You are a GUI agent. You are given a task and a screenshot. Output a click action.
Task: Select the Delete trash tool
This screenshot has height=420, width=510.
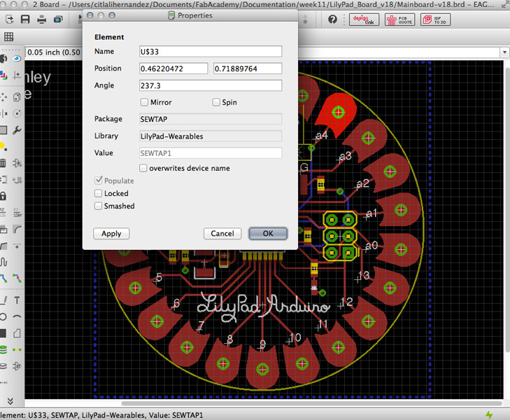pos(3,162)
